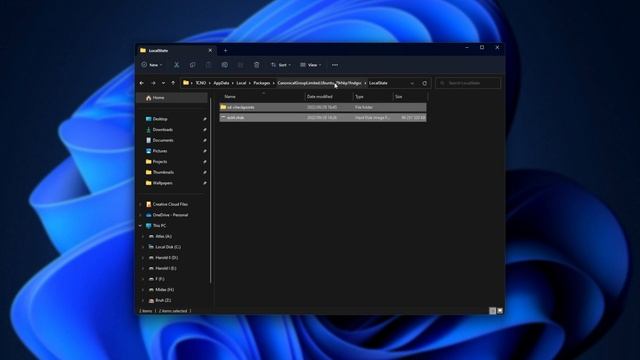Navigate up one folder level

[173, 83]
